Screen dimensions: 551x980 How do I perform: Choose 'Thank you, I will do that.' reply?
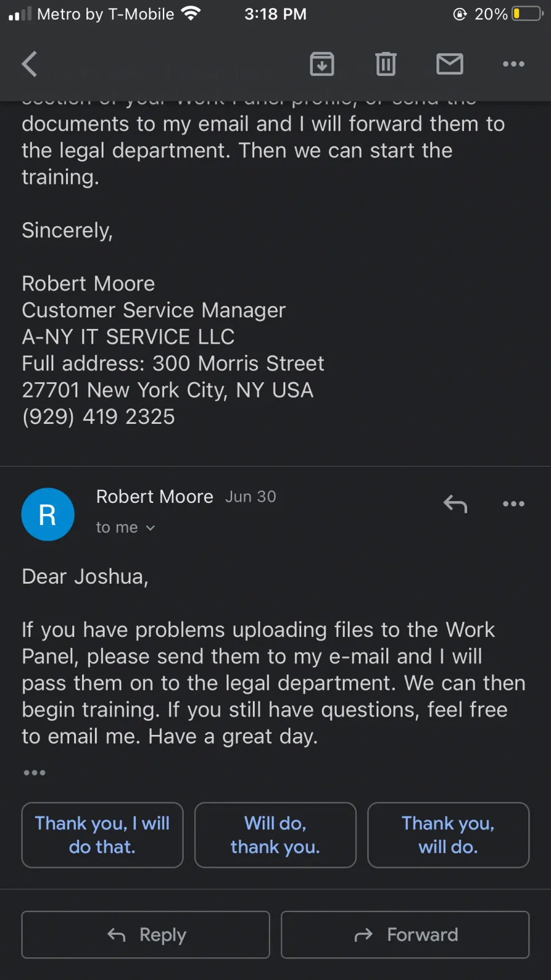(x=102, y=835)
